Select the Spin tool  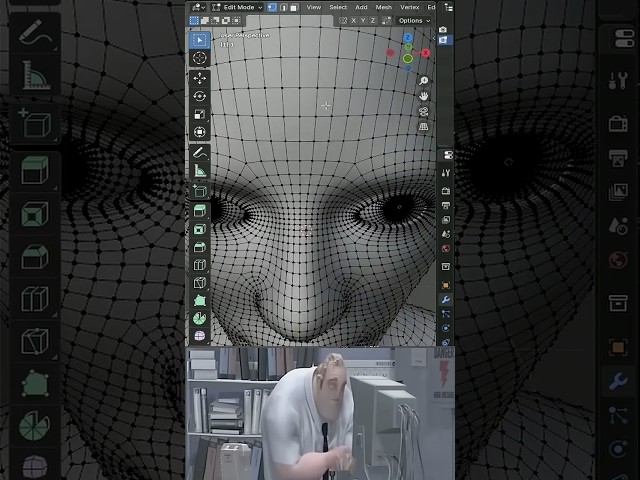(x=200, y=318)
